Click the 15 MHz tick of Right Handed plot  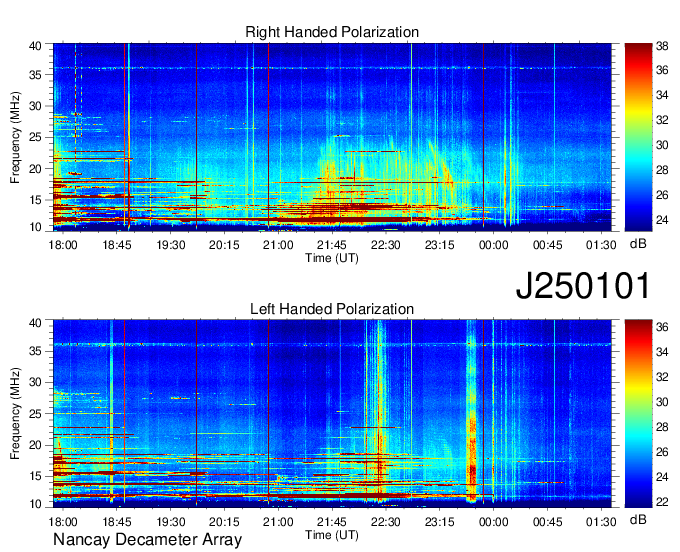click(x=35, y=200)
